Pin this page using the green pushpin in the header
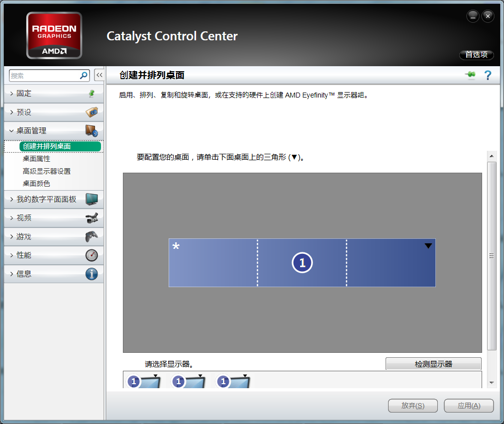 (x=470, y=75)
